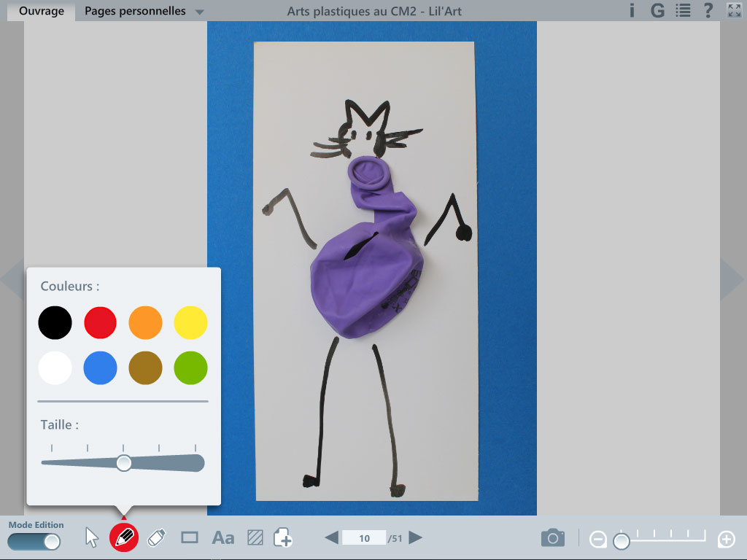The width and height of the screenshot is (747, 560).
Task: Click the page number field
Action: click(364, 538)
